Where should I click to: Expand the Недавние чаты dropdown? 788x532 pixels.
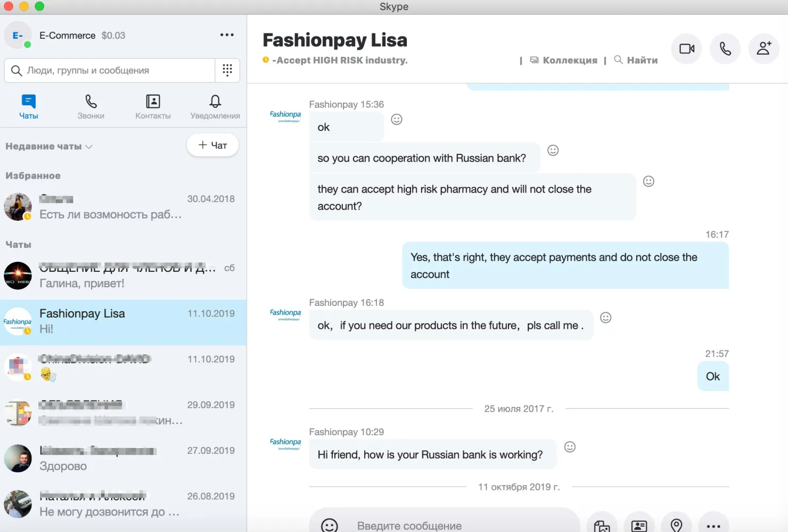49,146
